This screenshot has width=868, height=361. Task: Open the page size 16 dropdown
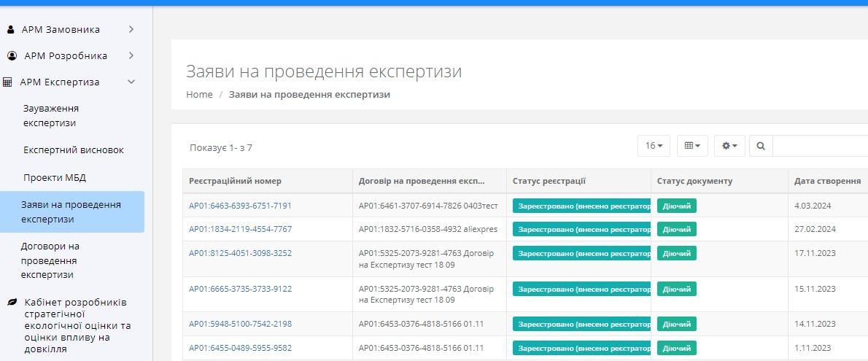click(654, 146)
